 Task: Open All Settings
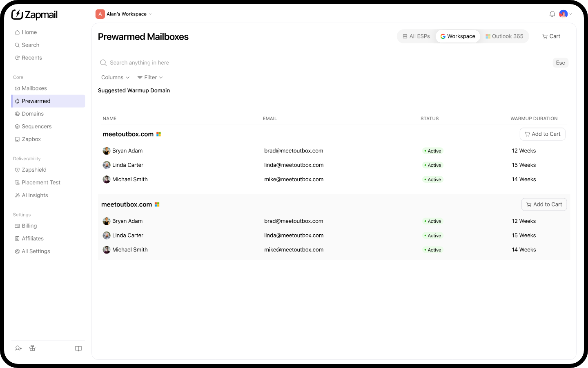tap(48, 251)
